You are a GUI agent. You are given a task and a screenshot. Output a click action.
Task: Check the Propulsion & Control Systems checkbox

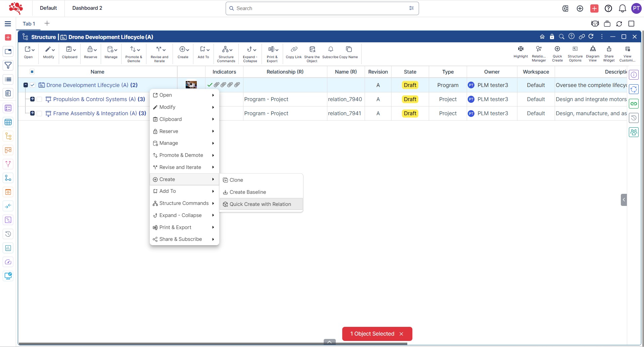point(39,99)
